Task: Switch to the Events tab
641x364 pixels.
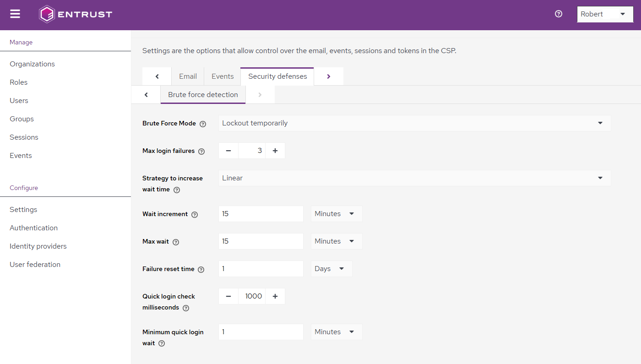Action: tap(223, 76)
